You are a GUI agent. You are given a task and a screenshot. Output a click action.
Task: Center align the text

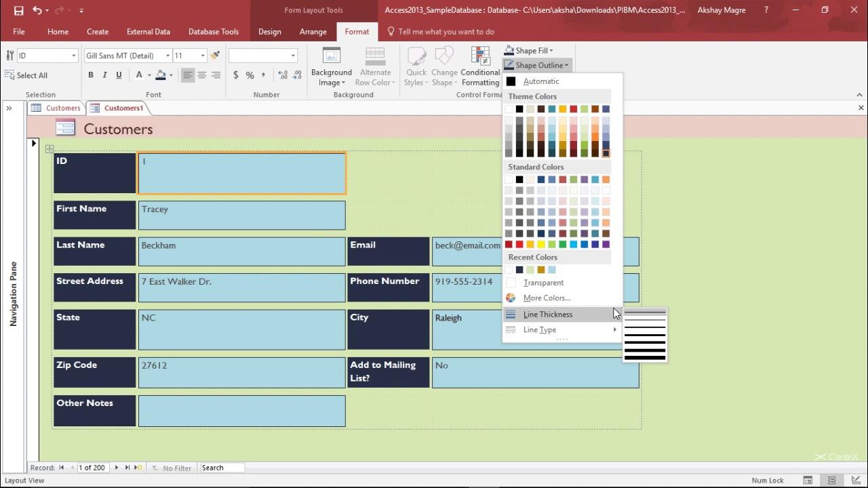point(202,75)
